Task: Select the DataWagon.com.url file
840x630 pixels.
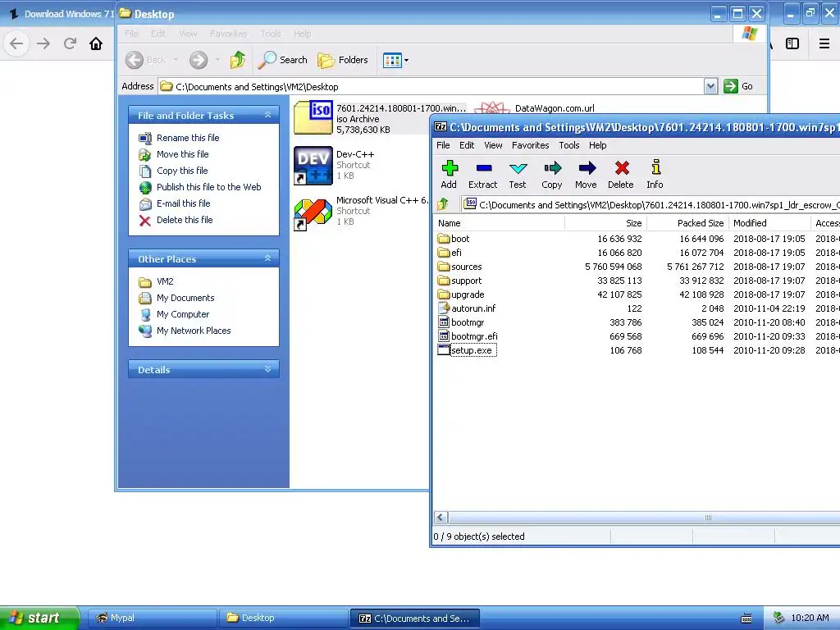Action: (555, 108)
